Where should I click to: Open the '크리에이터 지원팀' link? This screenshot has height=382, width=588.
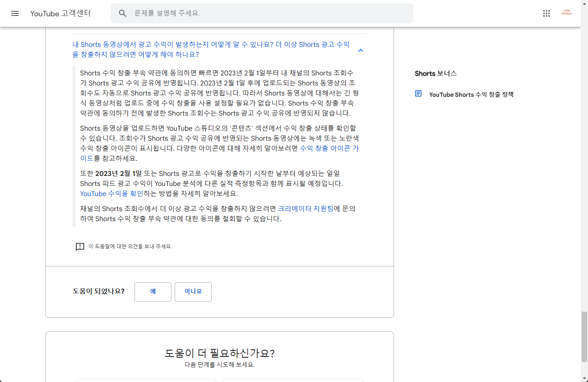coord(306,209)
